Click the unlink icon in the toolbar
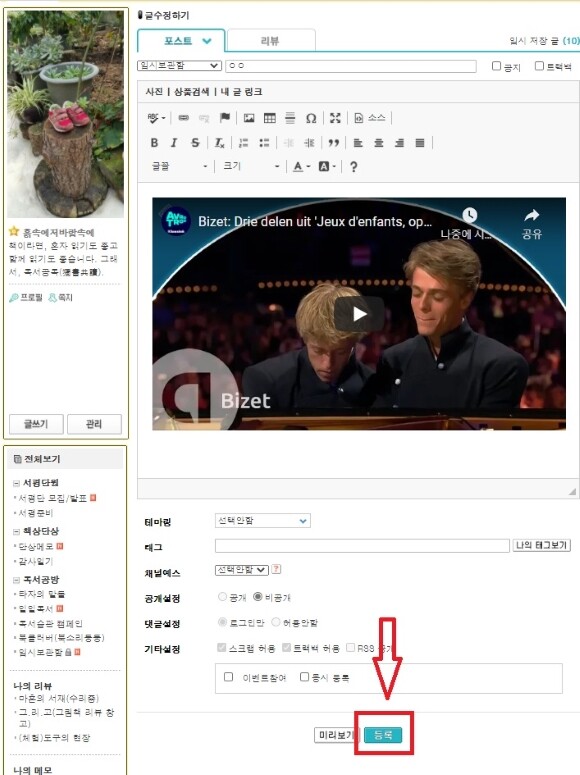580x775 pixels. click(204, 118)
